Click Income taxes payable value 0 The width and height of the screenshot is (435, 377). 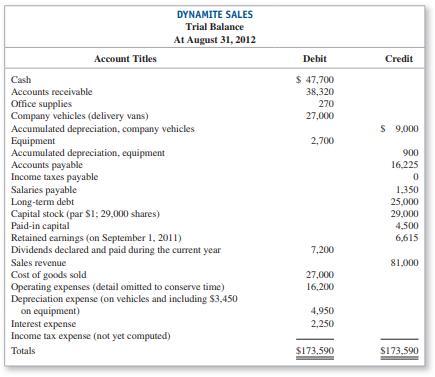click(x=416, y=177)
